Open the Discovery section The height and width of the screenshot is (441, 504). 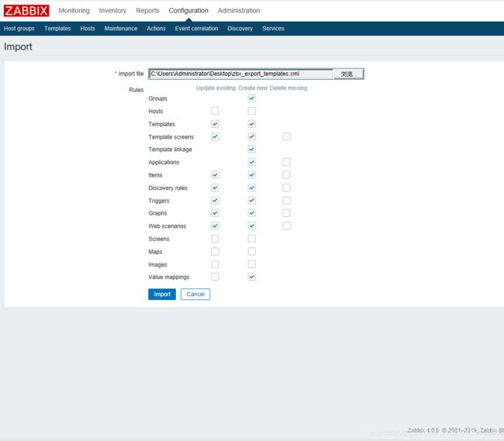pyautogui.click(x=240, y=29)
